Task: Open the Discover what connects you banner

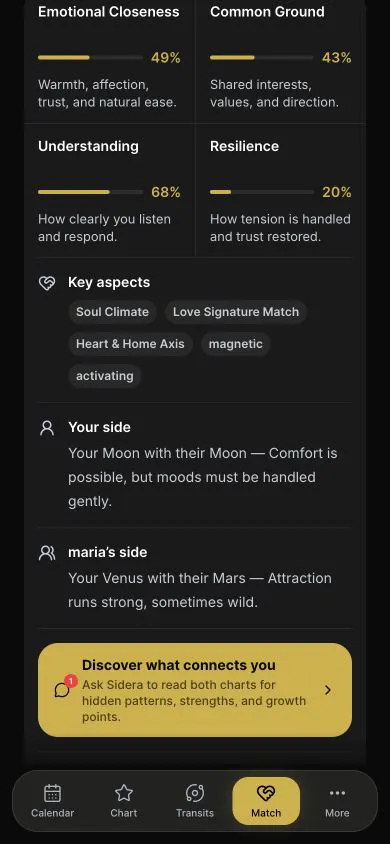Action: click(195, 690)
